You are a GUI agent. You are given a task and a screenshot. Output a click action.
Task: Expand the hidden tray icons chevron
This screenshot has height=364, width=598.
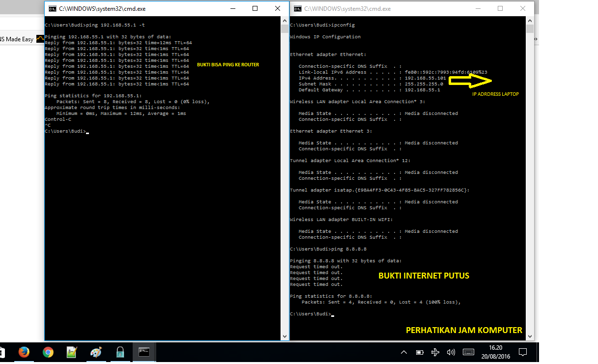pyautogui.click(x=404, y=352)
